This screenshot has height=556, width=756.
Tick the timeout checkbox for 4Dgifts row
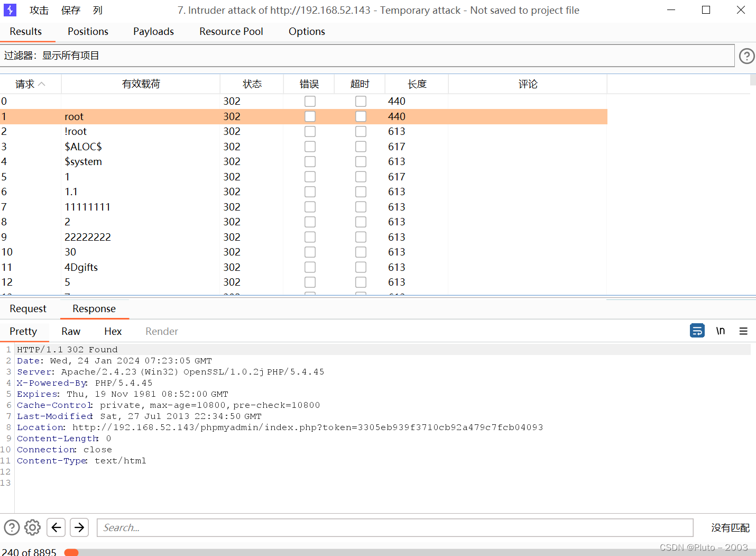(361, 267)
